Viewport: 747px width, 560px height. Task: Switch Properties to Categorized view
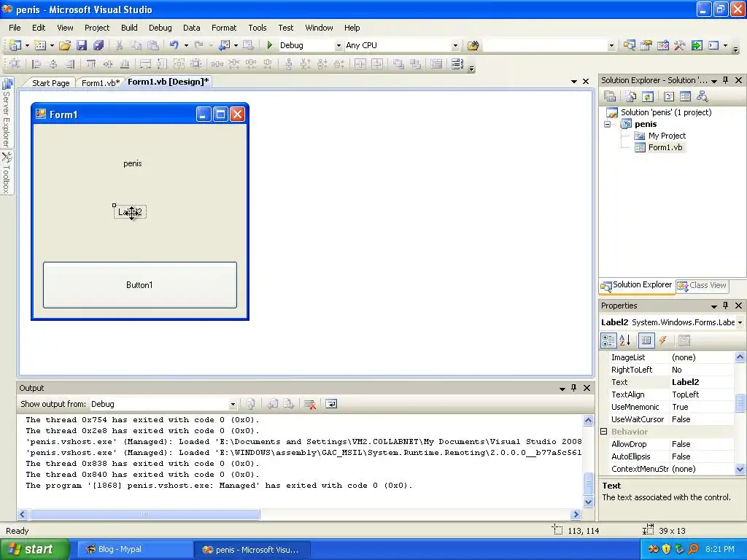(x=608, y=340)
